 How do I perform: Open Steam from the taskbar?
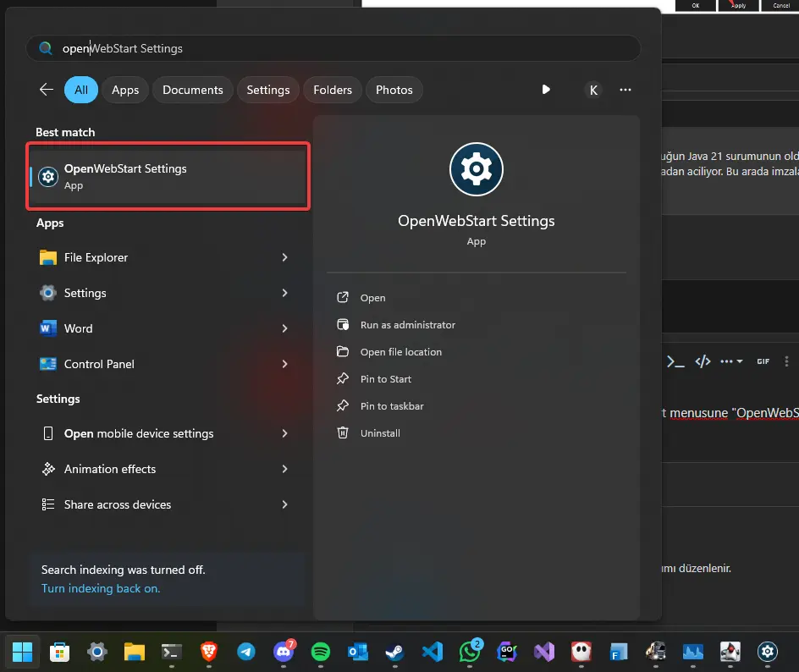395,652
